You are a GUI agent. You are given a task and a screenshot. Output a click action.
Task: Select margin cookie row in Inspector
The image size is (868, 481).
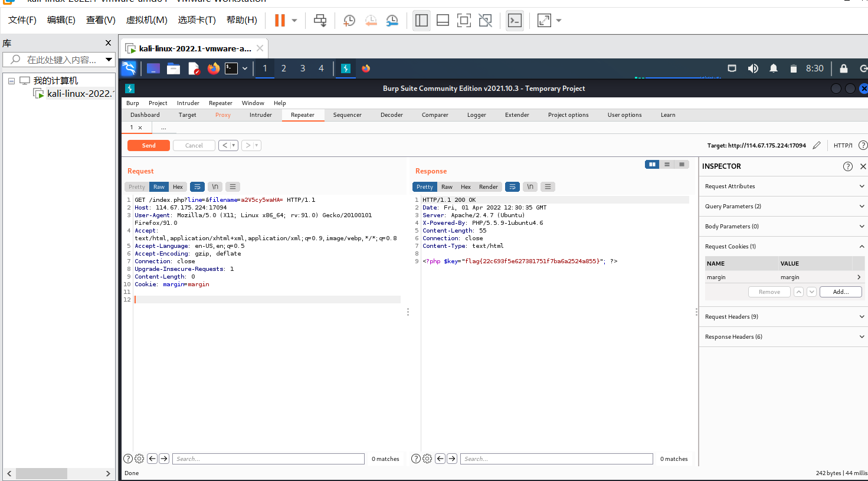coord(784,277)
